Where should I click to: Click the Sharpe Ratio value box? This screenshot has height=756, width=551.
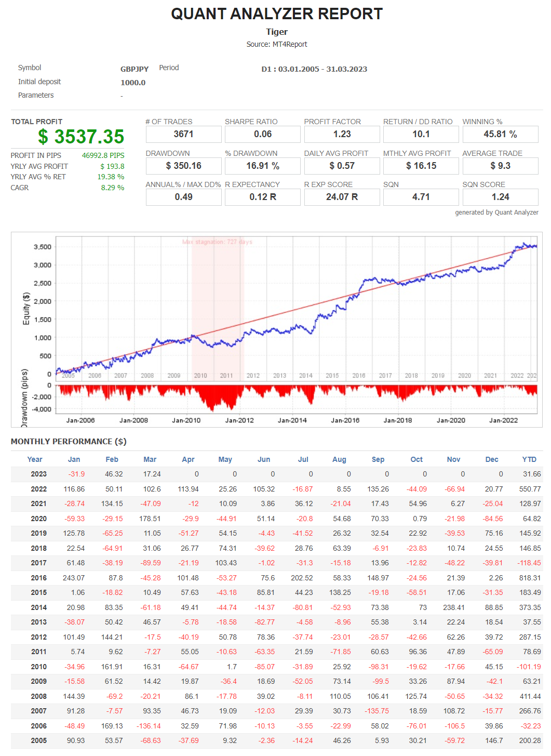[262, 134]
